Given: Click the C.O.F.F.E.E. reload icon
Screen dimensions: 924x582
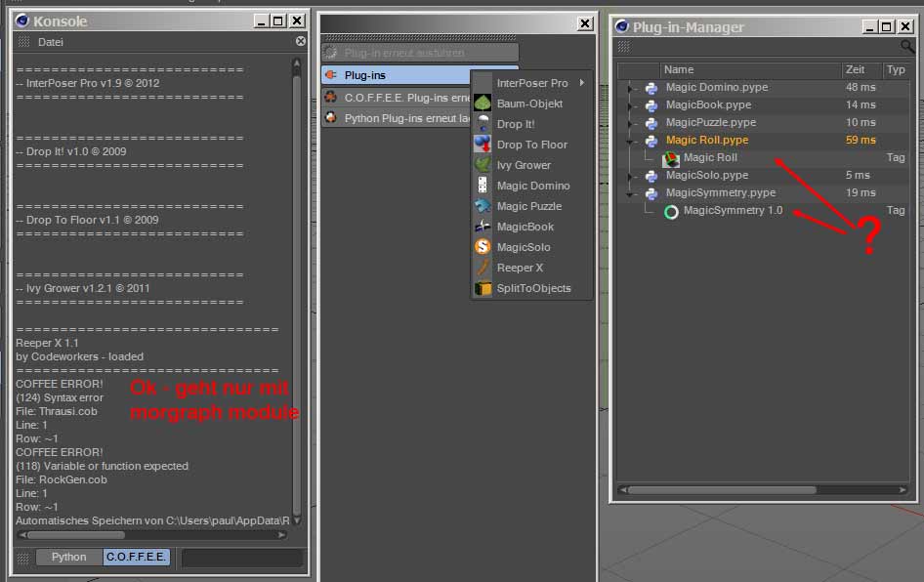Looking at the screenshot, I should point(331,98).
